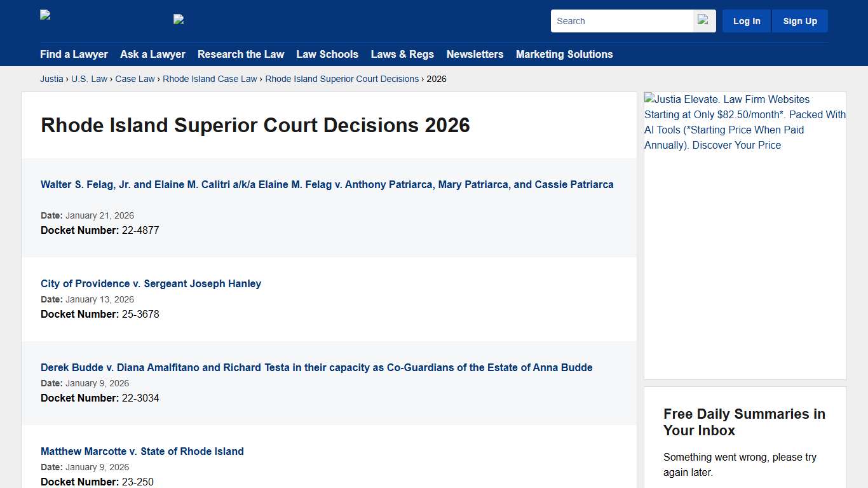Open the Newsletters page
868x488 pixels.
tap(475, 55)
